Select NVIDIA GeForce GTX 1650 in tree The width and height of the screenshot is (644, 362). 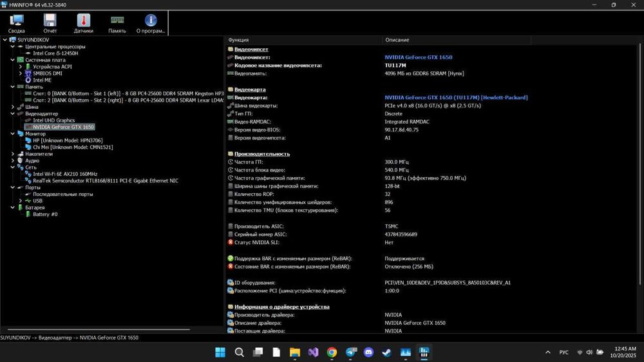(x=63, y=127)
